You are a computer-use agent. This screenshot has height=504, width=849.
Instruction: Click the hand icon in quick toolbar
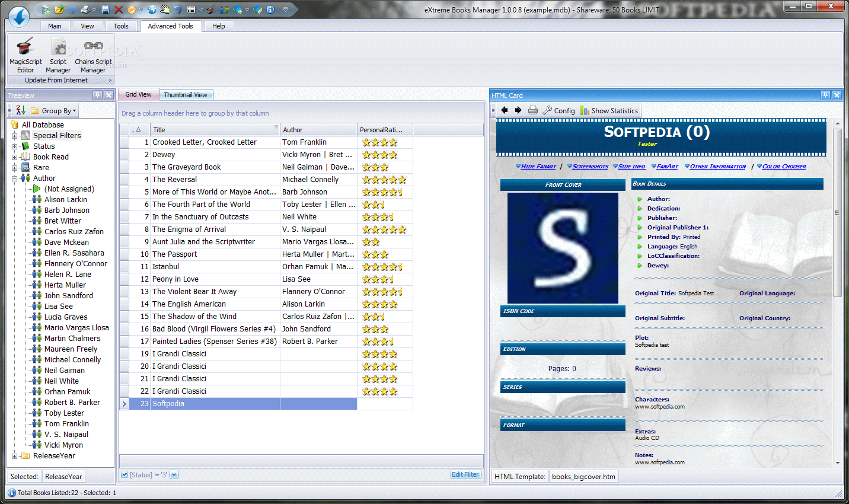point(165,9)
